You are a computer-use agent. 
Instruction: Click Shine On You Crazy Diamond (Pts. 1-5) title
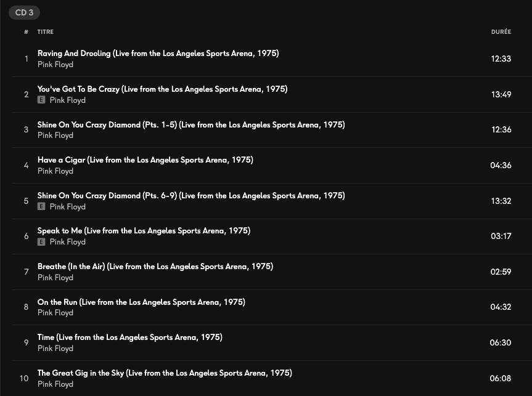[x=190, y=124]
